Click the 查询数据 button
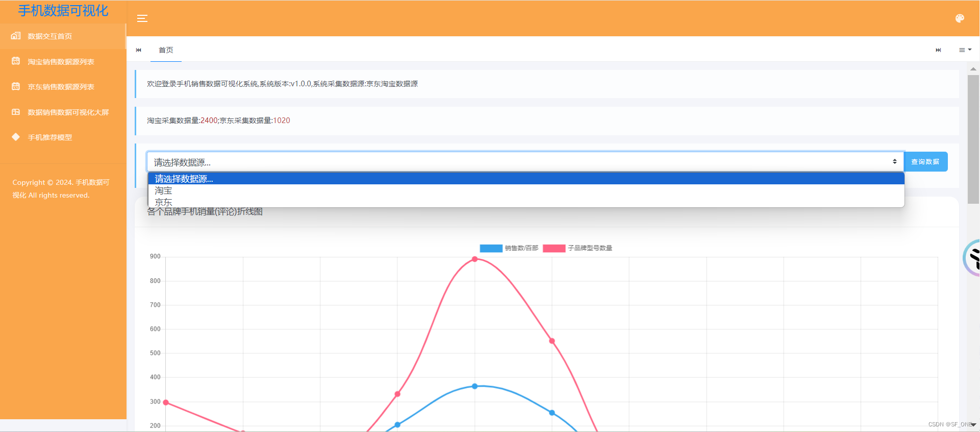The width and height of the screenshot is (980, 432). 925,162
